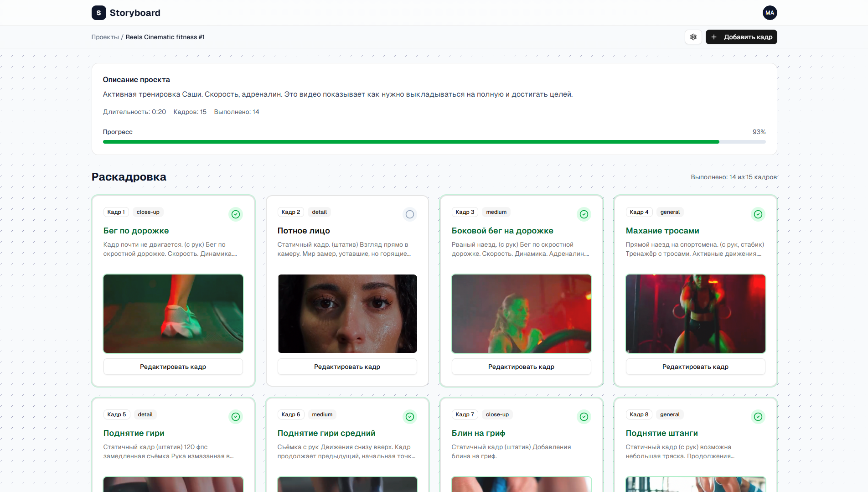Viewport: 868px width, 492px height.
Task: Click Выполнено: 14 из 15 кадров text
Action: coord(734,177)
